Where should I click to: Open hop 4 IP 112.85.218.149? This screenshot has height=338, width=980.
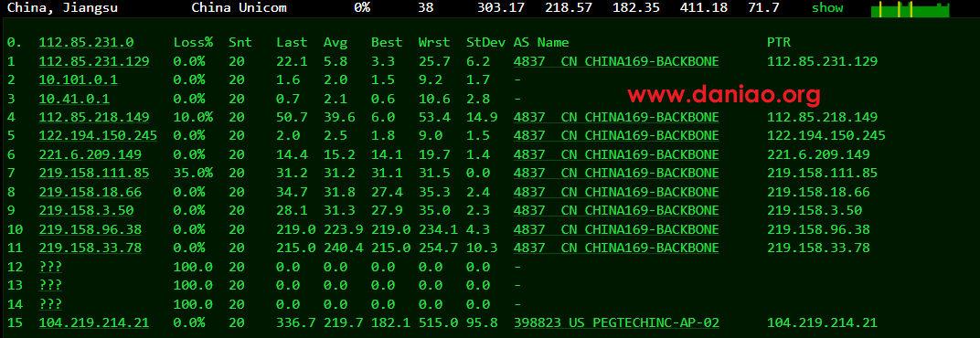click(94, 118)
